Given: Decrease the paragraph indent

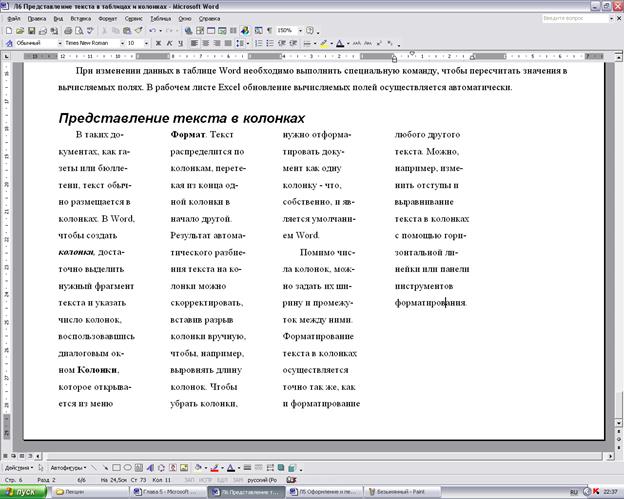Looking at the screenshot, I should pyautogui.click(x=282, y=43).
